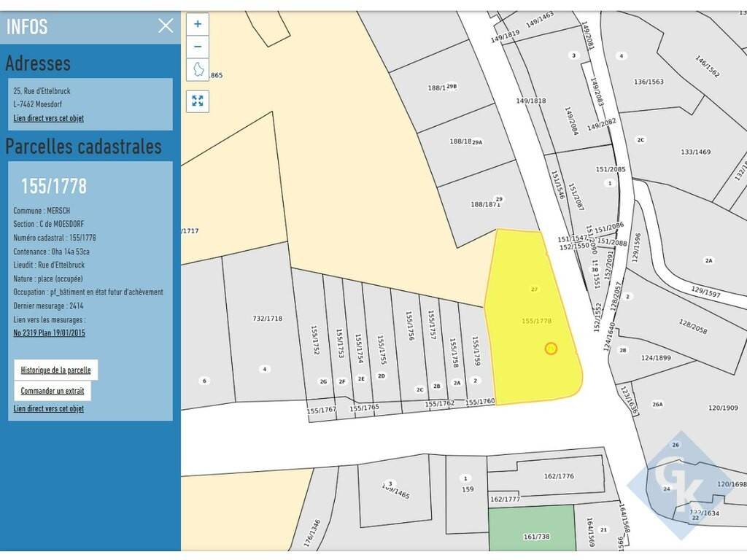Click the Luxembourg outline full-extent icon
Screen dimensions: 747x560
click(197, 70)
